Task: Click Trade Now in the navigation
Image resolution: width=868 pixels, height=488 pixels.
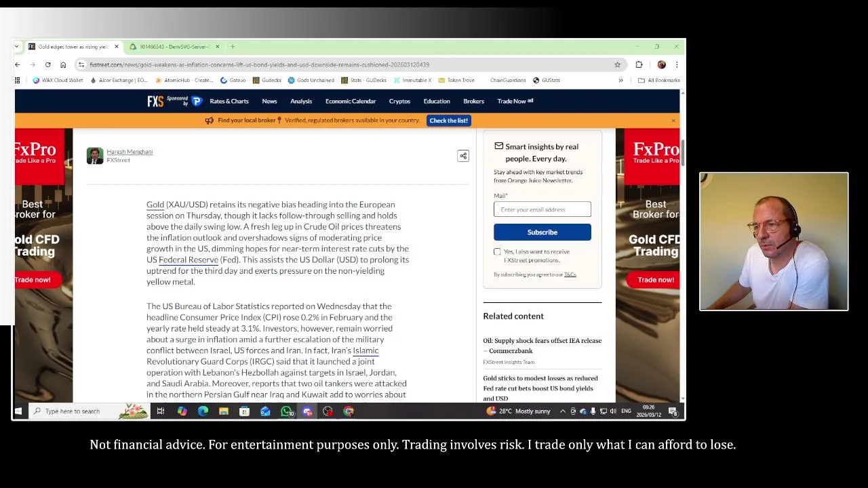Action: pos(515,101)
